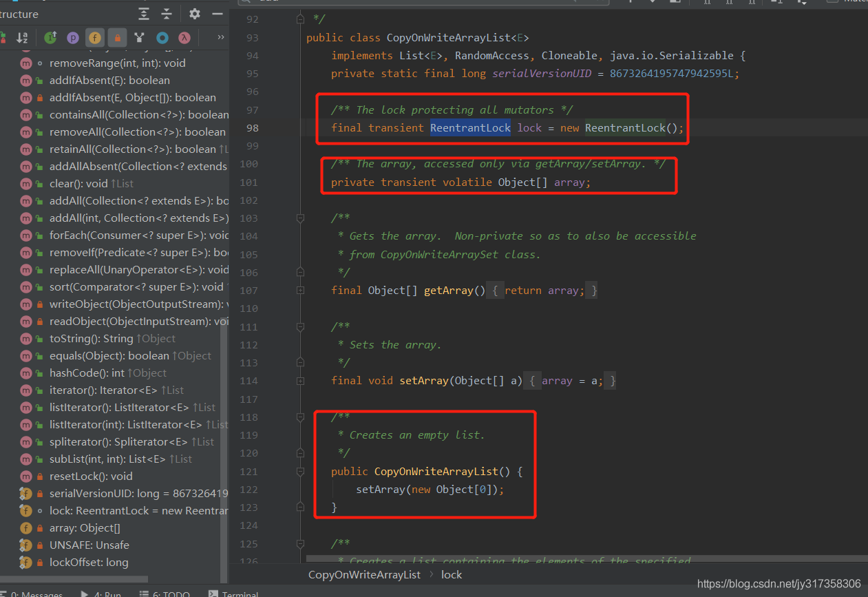The width and height of the screenshot is (868, 597).
Task: Hide the Structure tool window
Action: tap(218, 14)
